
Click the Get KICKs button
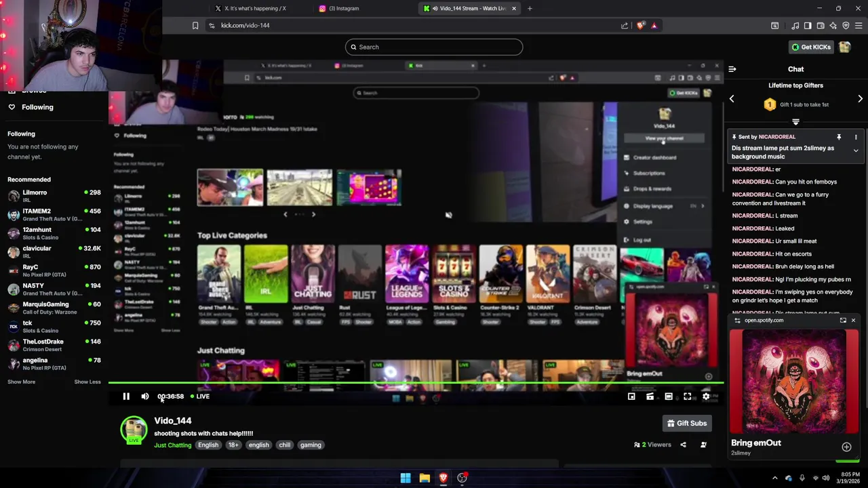[811, 47]
